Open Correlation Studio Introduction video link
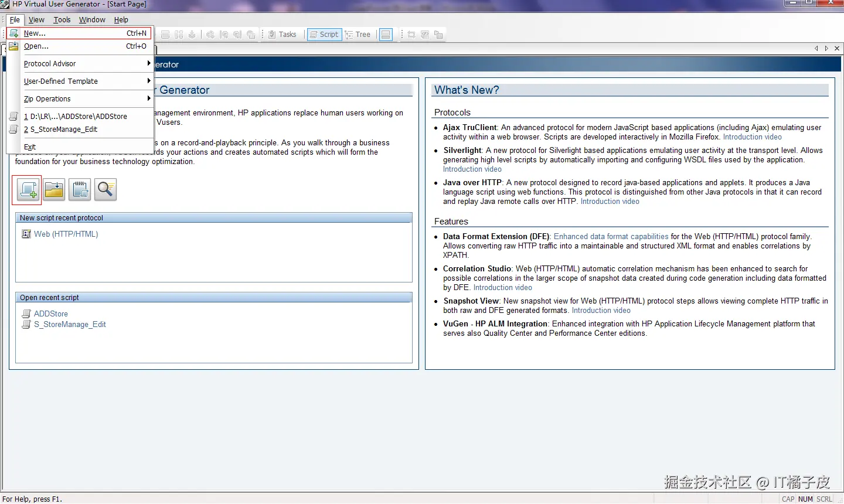The height and width of the screenshot is (504, 844). click(x=502, y=288)
